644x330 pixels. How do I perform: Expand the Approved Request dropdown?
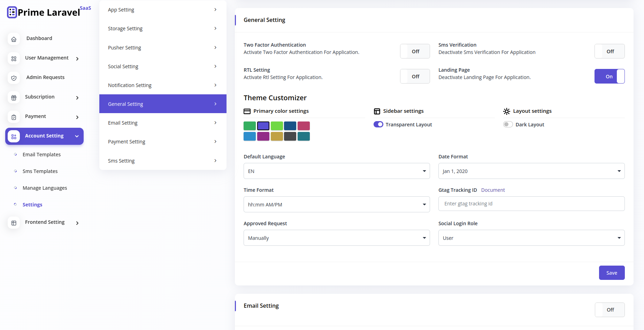click(x=336, y=238)
